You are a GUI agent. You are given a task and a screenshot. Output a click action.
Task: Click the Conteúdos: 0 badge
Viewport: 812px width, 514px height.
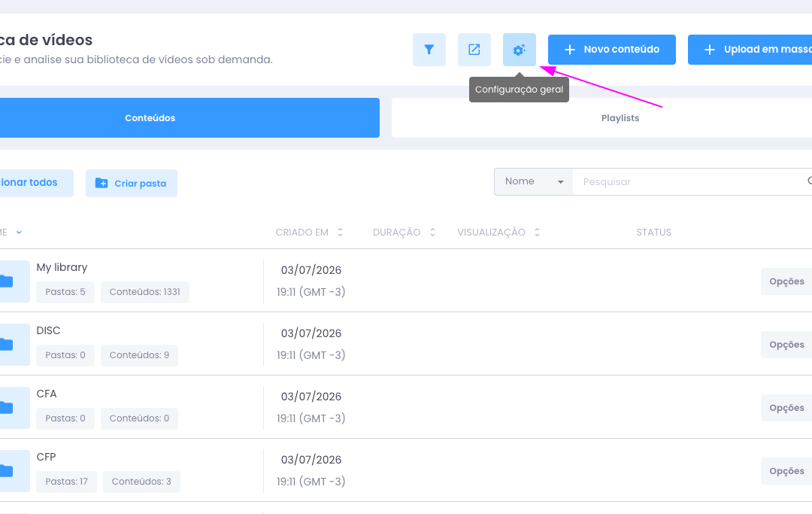point(139,418)
